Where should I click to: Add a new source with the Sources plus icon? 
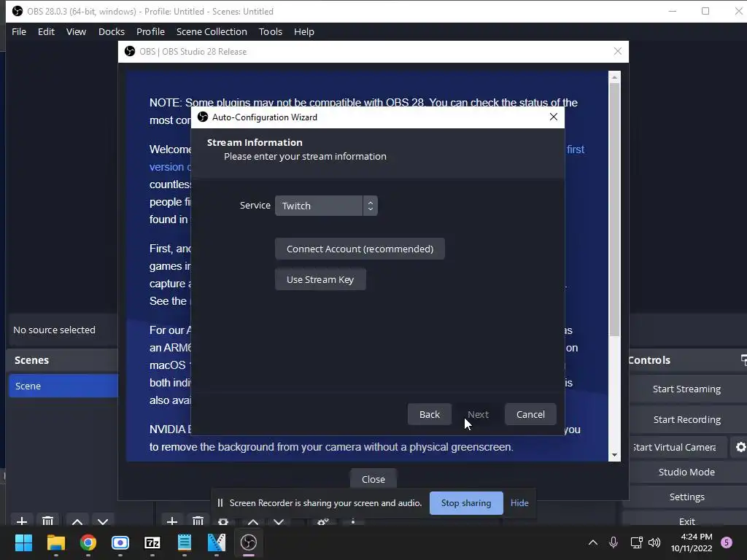click(172, 521)
